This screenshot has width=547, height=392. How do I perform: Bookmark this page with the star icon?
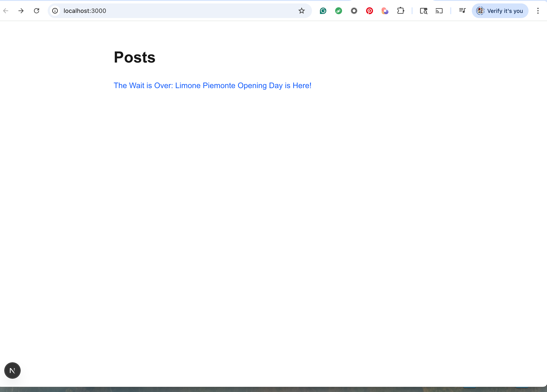coord(301,11)
